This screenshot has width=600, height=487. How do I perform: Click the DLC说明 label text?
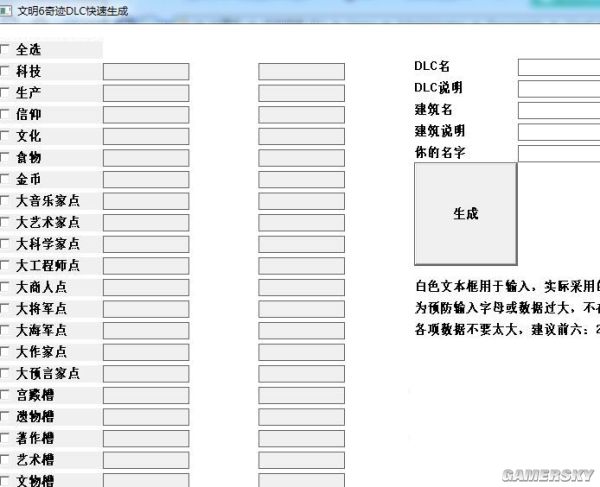439,88
